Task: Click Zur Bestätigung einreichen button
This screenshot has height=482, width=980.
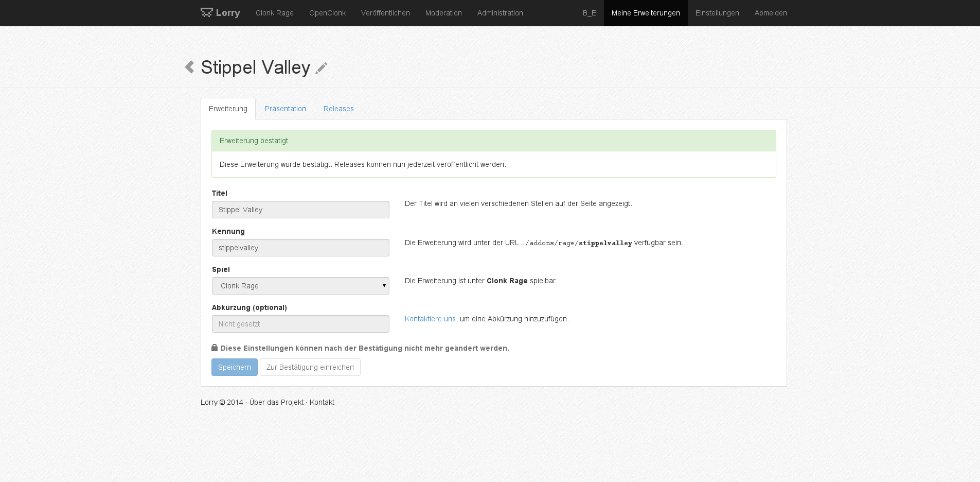Action: coord(310,367)
